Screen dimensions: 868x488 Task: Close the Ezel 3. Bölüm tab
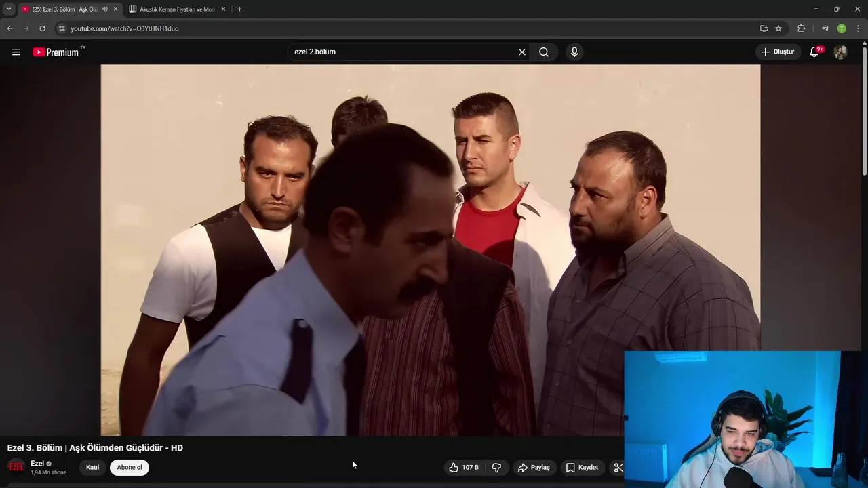pyautogui.click(x=115, y=9)
